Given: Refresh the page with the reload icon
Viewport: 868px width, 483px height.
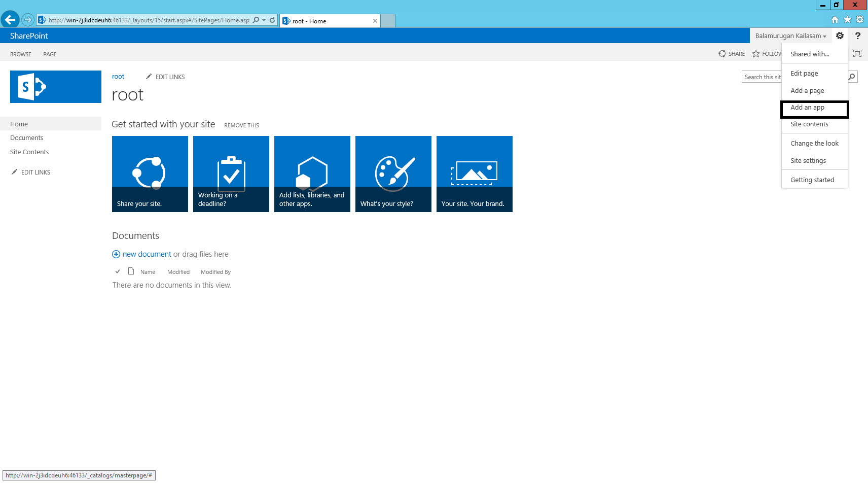Looking at the screenshot, I should [272, 20].
